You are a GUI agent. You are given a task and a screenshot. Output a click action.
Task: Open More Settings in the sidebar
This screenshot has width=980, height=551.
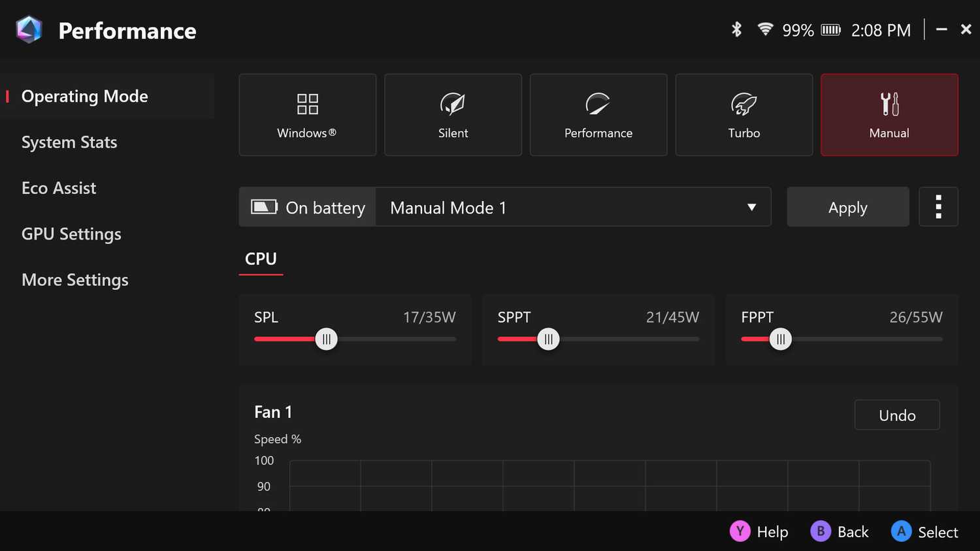[x=74, y=279]
